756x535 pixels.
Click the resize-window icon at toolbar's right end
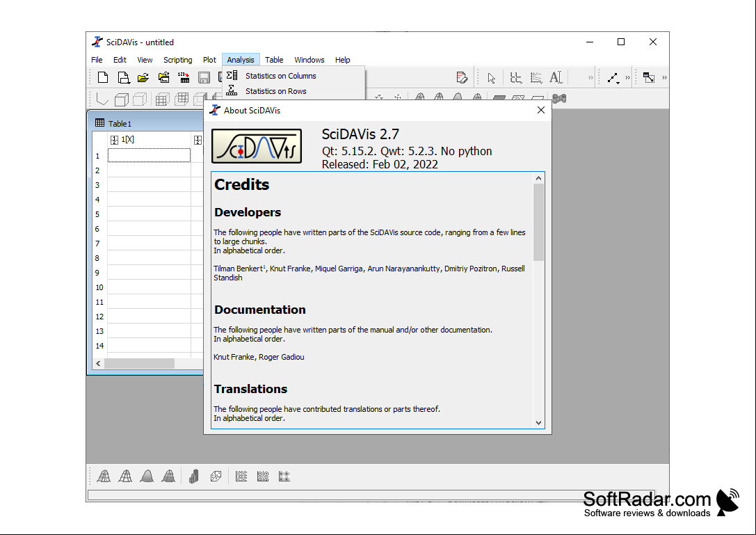click(649, 77)
